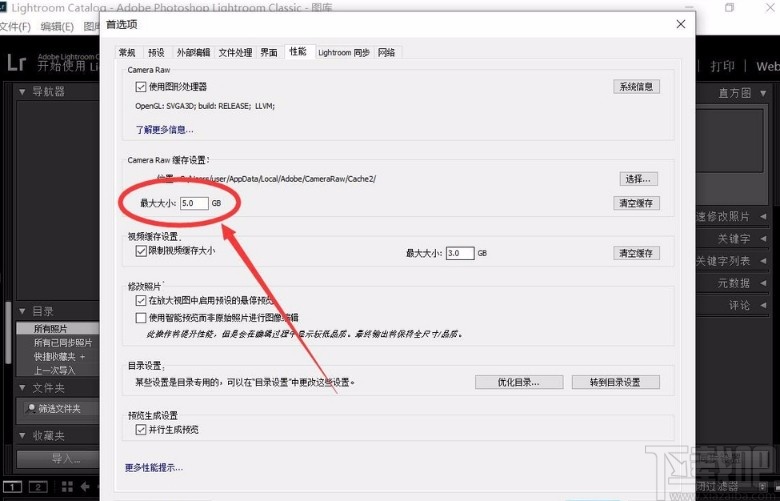Select the 性能 tab
780x501 pixels.
pos(298,51)
